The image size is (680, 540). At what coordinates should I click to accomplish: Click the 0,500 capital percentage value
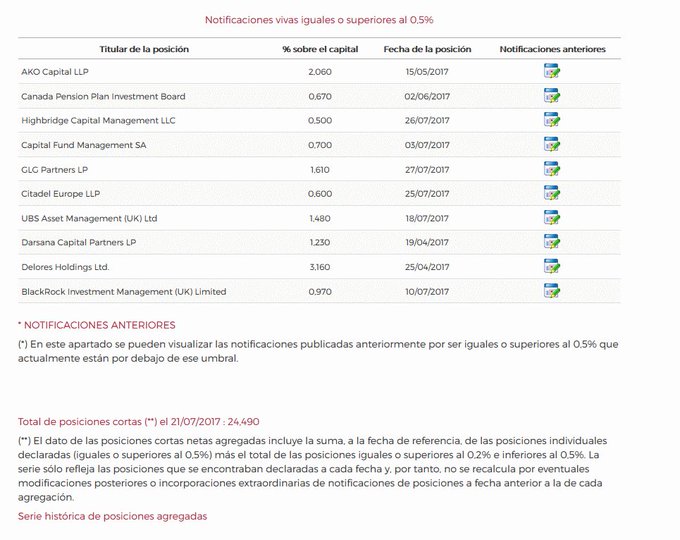(x=320, y=121)
